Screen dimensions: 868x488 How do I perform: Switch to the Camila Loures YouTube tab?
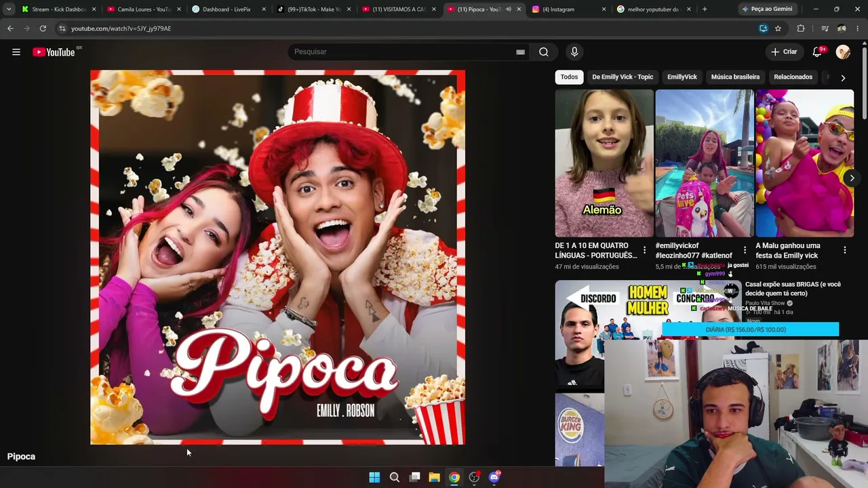pyautogui.click(x=143, y=9)
